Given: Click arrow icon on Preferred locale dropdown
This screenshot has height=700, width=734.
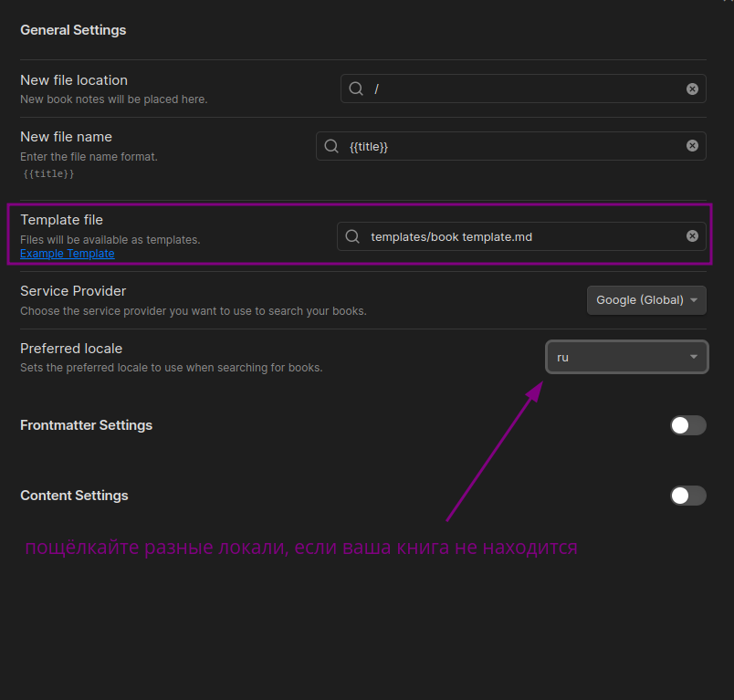Looking at the screenshot, I should [694, 357].
